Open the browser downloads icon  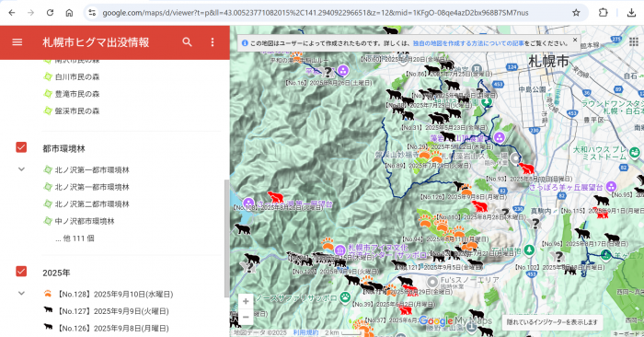(x=632, y=13)
